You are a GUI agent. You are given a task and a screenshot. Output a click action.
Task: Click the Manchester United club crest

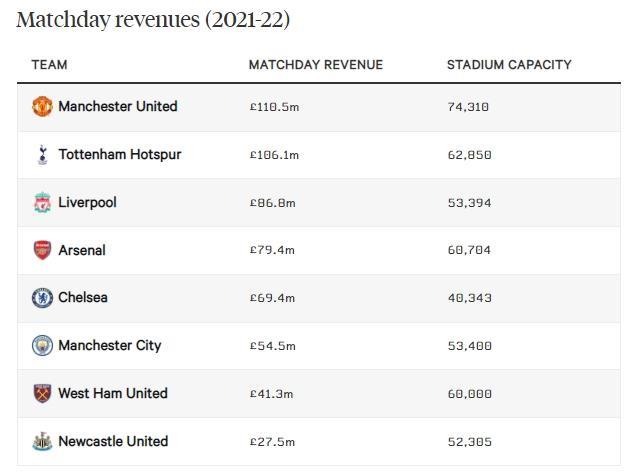[42, 107]
